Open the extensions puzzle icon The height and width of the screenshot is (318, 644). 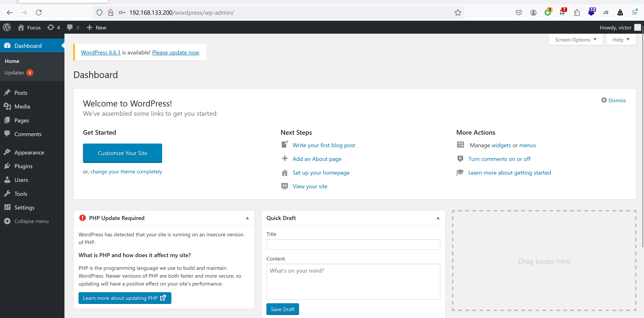[577, 13]
